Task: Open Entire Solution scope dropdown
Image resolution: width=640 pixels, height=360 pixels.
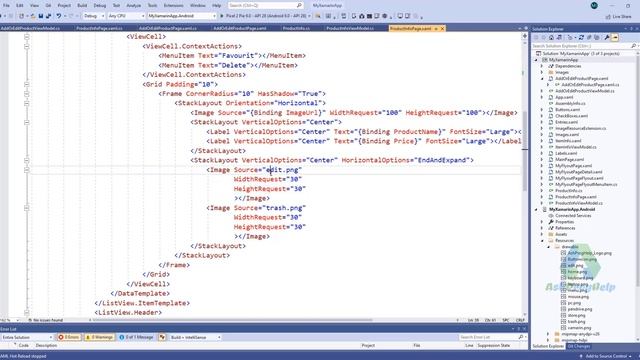Action: tap(27, 337)
